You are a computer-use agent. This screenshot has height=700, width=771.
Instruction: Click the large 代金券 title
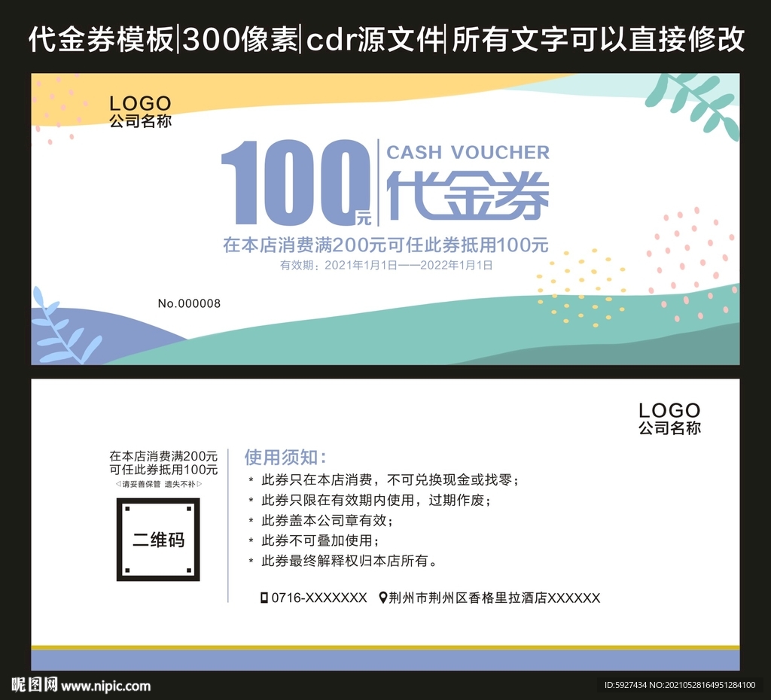[468, 195]
